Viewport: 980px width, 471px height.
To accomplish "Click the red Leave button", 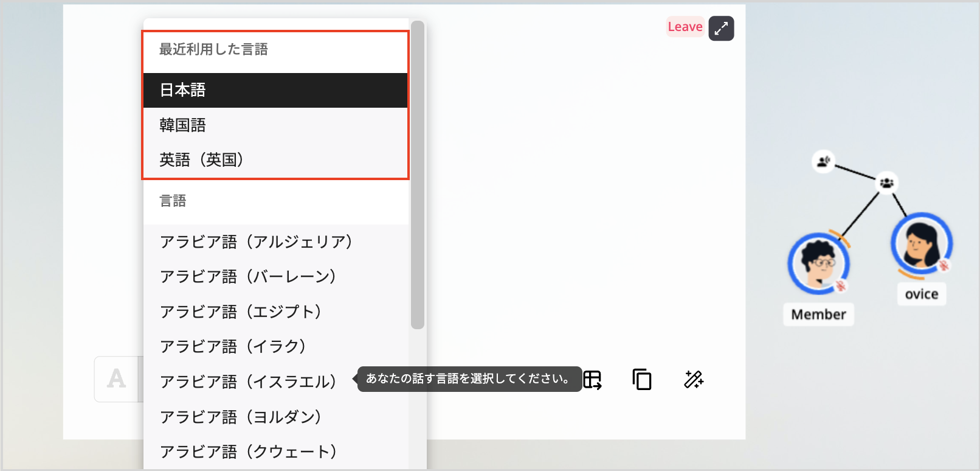I will coord(685,27).
